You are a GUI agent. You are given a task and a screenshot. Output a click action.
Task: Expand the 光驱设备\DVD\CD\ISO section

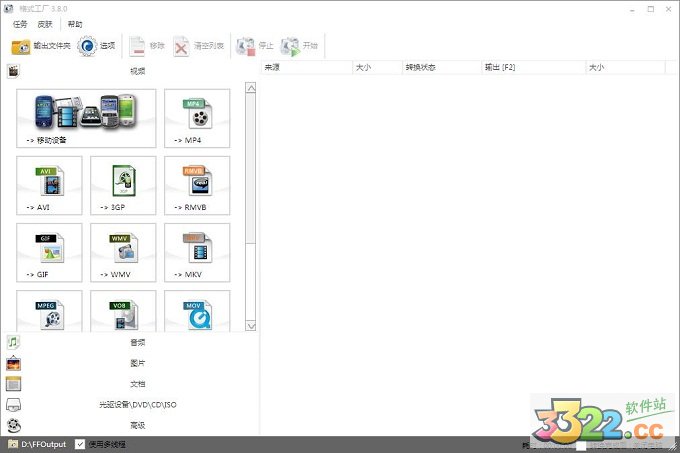[x=137, y=405]
